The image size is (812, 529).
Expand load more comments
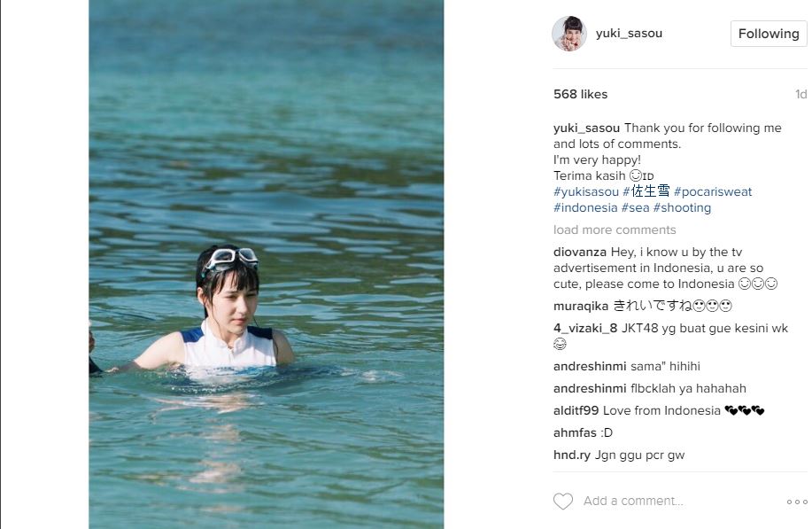(x=615, y=229)
